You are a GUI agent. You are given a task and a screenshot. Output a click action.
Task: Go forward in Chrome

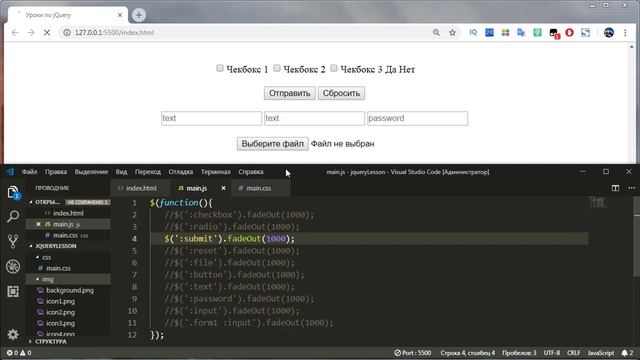click(x=31, y=33)
